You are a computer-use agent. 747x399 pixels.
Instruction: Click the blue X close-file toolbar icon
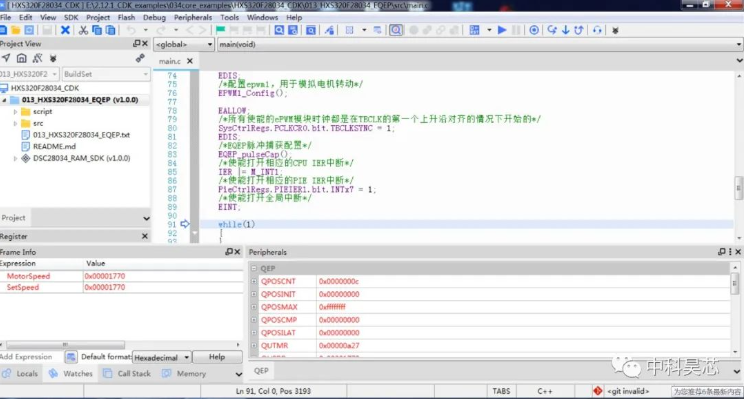coord(65,30)
